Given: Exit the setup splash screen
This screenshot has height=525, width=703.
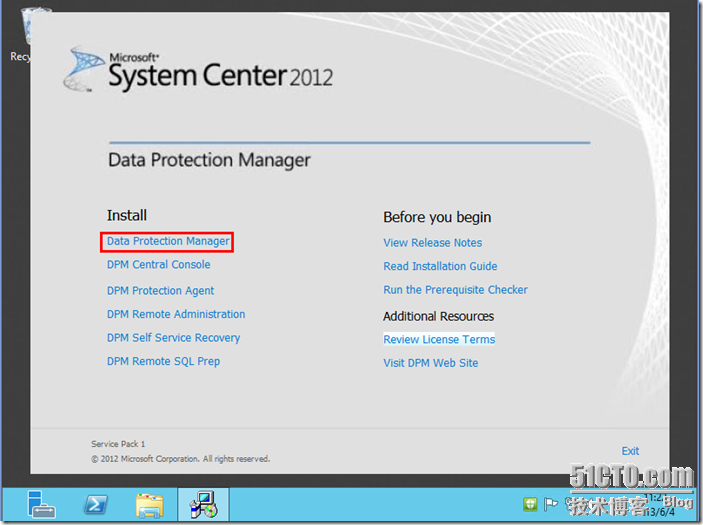Looking at the screenshot, I should pyautogui.click(x=630, y=451).
